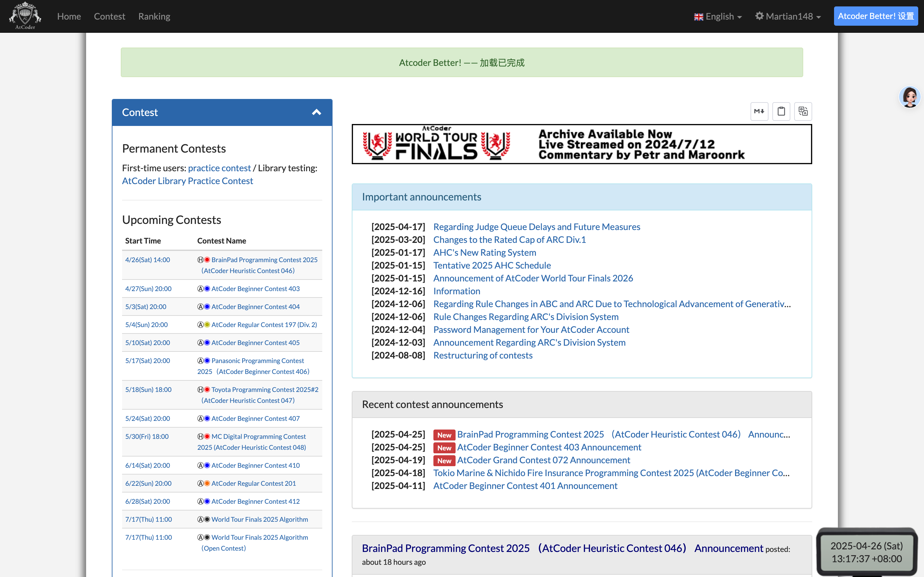924x577 pixels.
Task: Open Changes to the Rated Cap of ARC Div.1
Action: (509, 239)
